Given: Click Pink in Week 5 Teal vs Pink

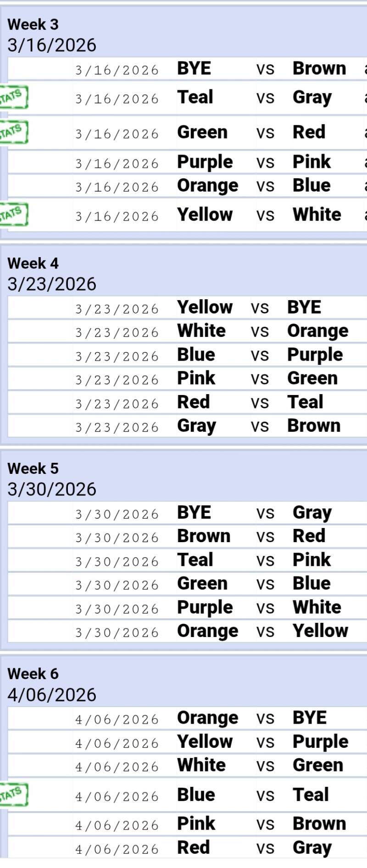Looking at the screenshot, I should pyautogui.click(x=311, y=560).
